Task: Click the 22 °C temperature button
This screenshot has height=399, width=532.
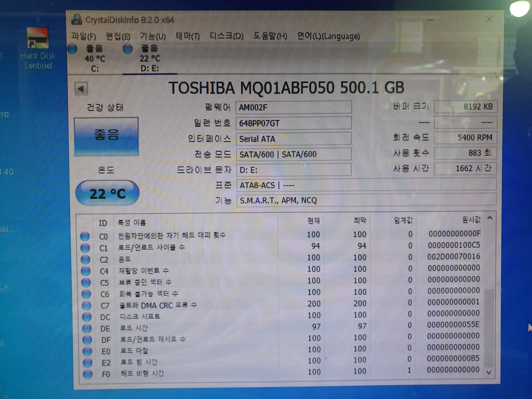Action: [x=107, y=193]
